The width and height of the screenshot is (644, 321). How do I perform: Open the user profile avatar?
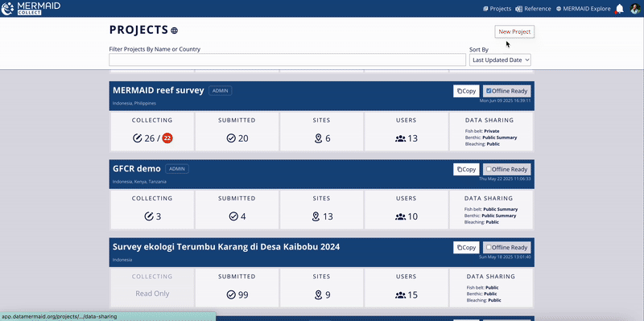tap(635, 9)
